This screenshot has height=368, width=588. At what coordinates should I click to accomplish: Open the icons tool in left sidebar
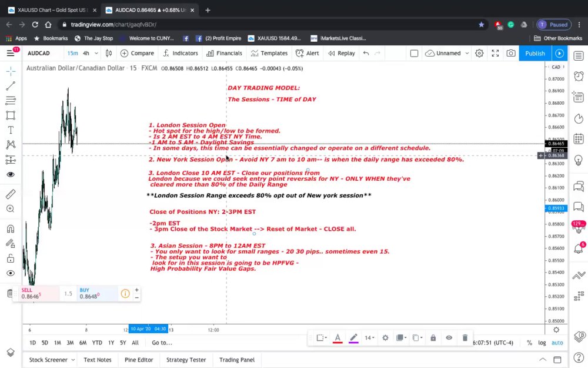(11, 174)
